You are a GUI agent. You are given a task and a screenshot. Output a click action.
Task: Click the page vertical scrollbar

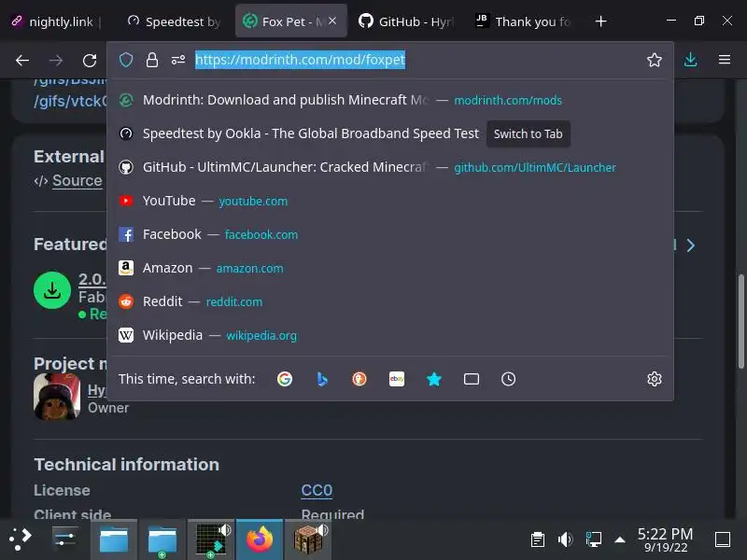[740, 321]
